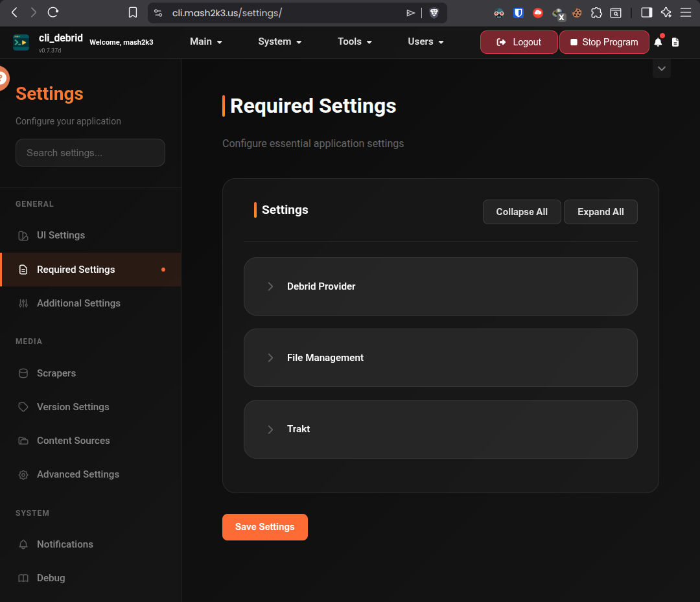Click the incognito-glasses extension icon

pos(499,13)
